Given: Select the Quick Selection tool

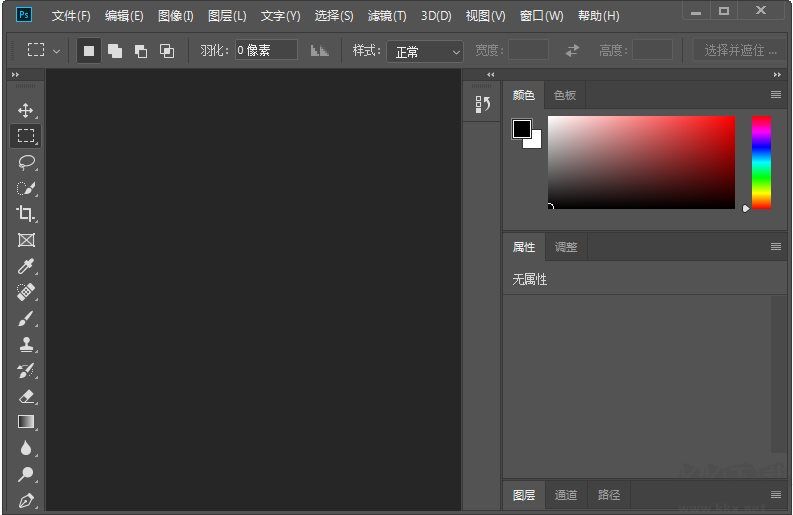Looking at the screenshot, I should (26, 188).
